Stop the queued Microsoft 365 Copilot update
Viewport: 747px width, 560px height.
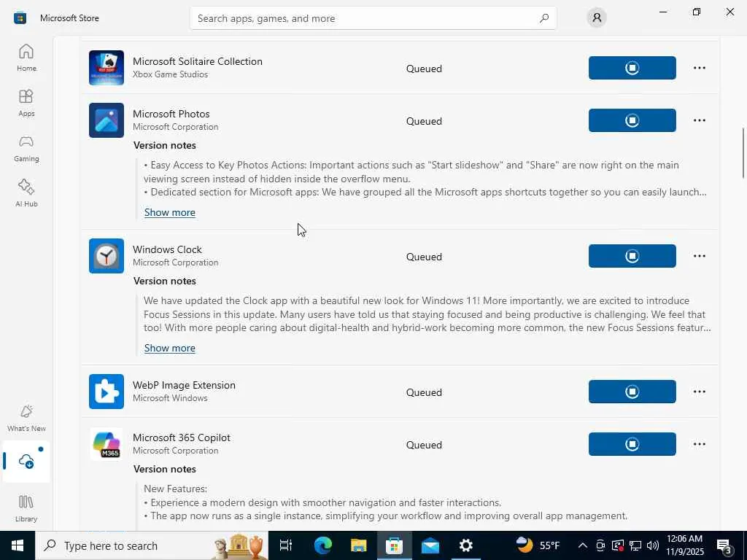point(632,444)
